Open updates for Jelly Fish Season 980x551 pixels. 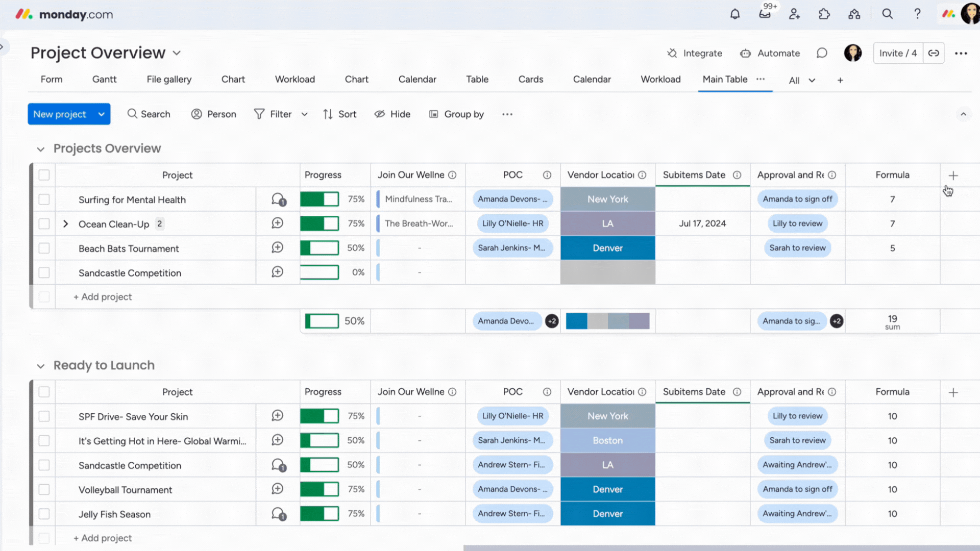click(x=278, y=514)
